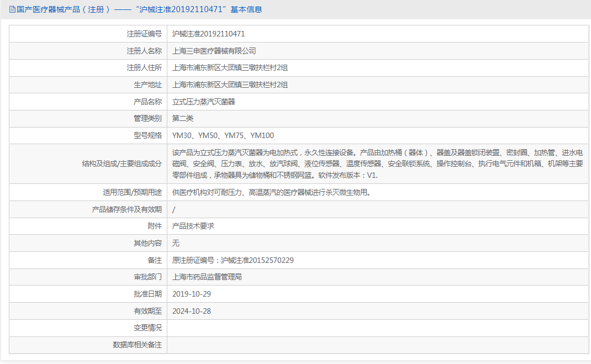591x364 pixels.
Task: Click the structure description paragraph starting 该产品为立式
Action: point(378,164)
